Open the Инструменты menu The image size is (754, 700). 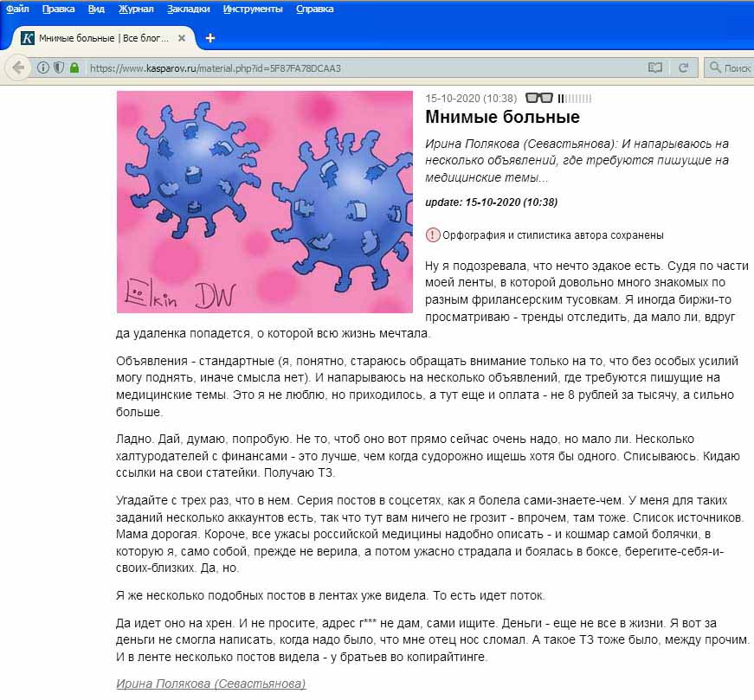(x=253, y=9)
